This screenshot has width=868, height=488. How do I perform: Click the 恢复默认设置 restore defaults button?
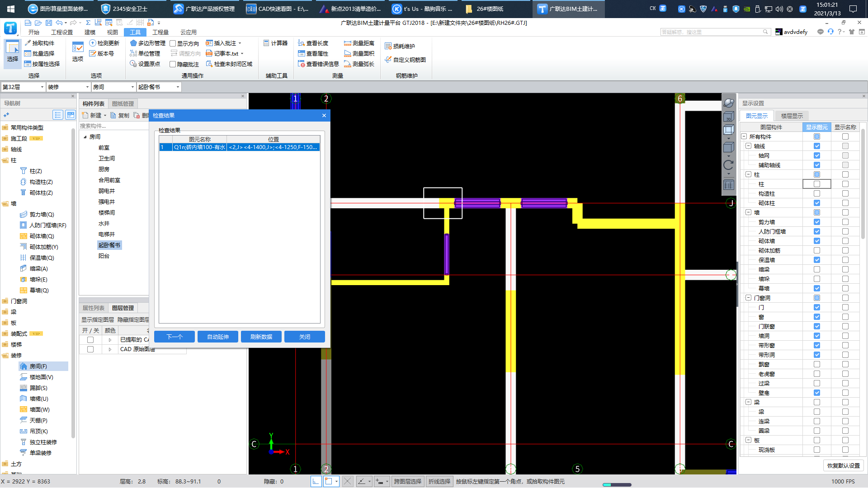point(844,465)
